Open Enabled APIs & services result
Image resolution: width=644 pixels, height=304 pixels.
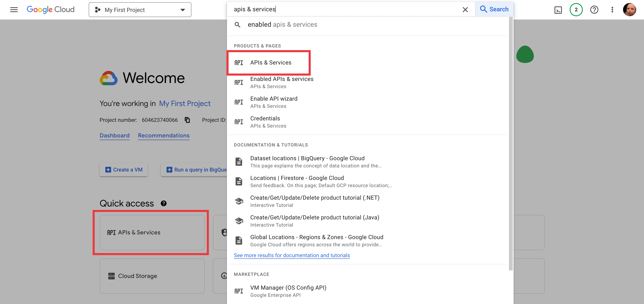point(282,82)
